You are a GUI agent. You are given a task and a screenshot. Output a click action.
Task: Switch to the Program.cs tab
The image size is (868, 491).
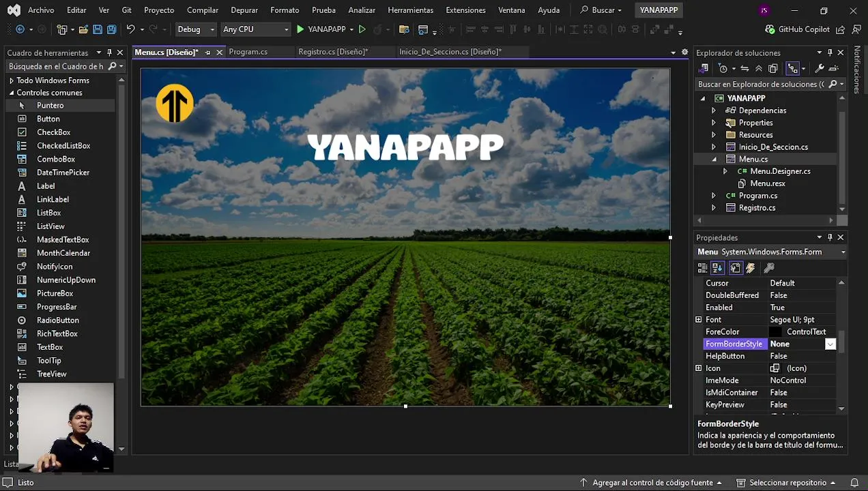tap(248, 52)
